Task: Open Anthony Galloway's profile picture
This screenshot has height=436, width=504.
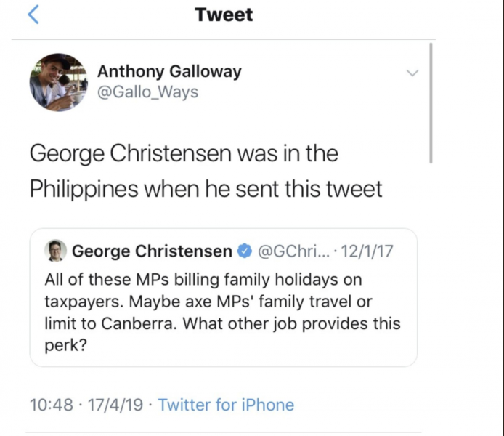Action: (58, 81)
